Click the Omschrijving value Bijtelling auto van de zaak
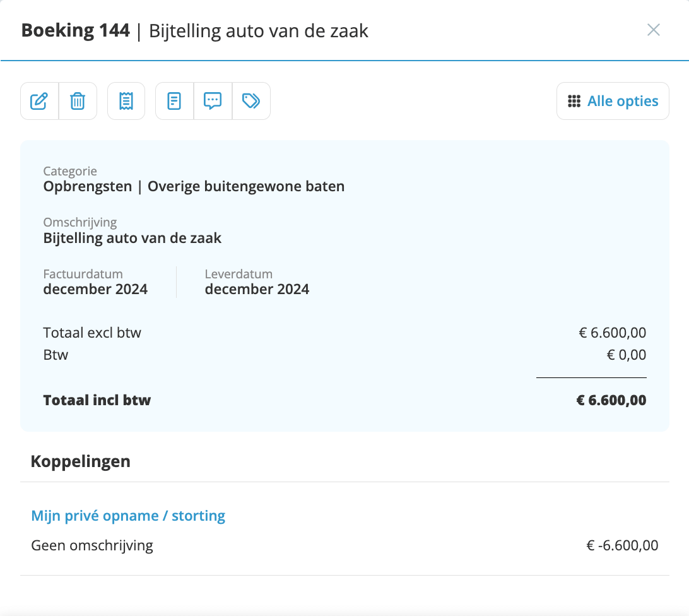The height and width of the screenshot is (616, 689). 132,238
